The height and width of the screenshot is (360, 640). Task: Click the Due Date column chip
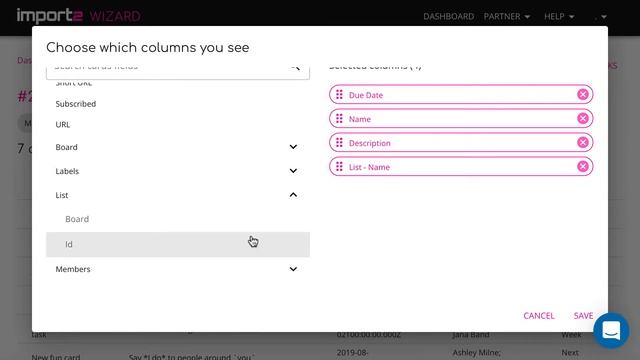pos(461,95)
